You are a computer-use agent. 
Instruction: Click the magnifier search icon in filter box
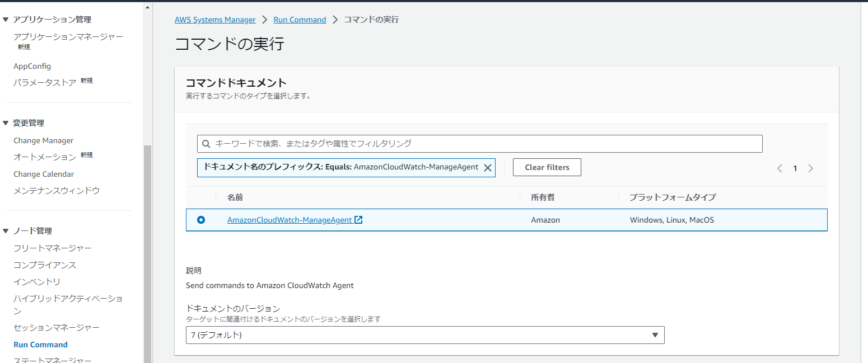click(206, 144)
